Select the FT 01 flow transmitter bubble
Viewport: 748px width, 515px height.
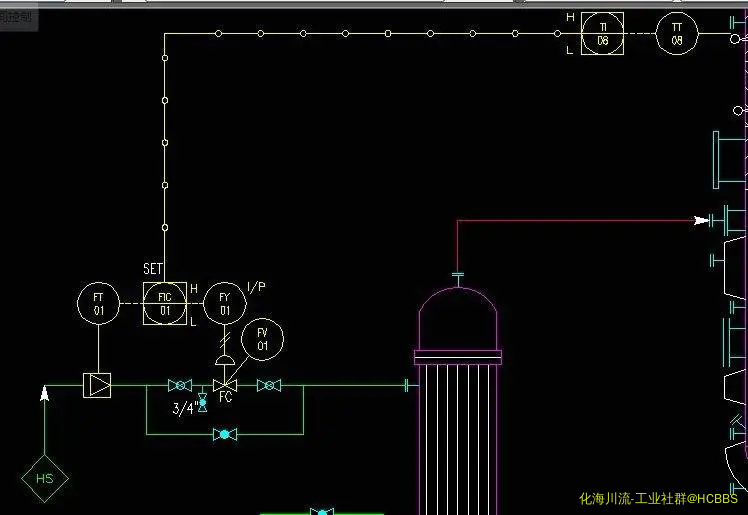98,303
